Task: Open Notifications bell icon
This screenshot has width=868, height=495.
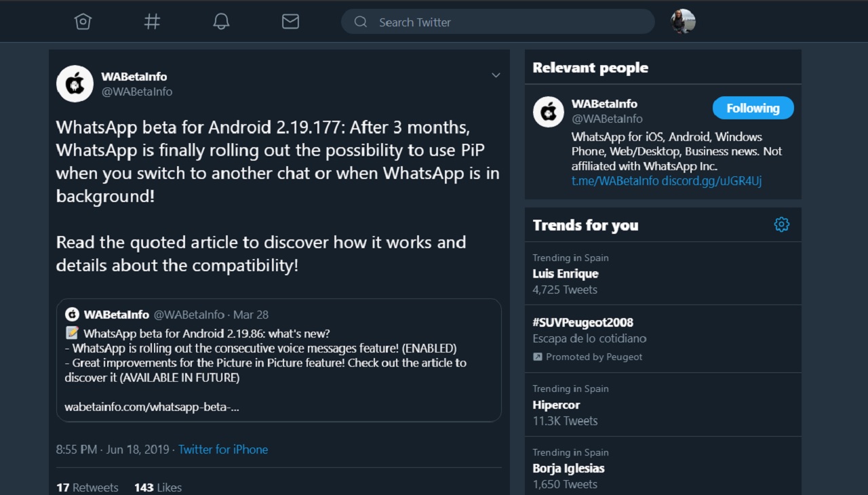Action: click(221, 22)
